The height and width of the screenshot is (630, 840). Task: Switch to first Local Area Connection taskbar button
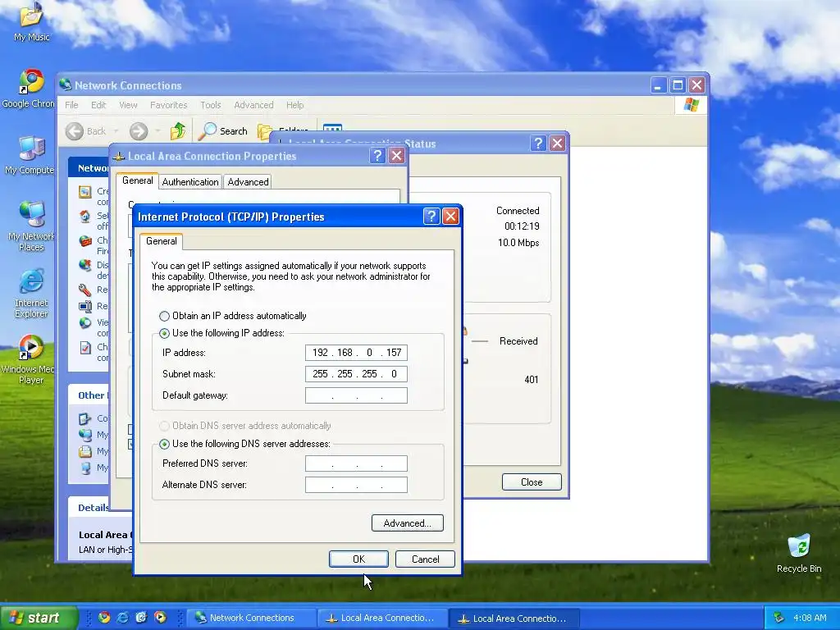coord(382,618)
